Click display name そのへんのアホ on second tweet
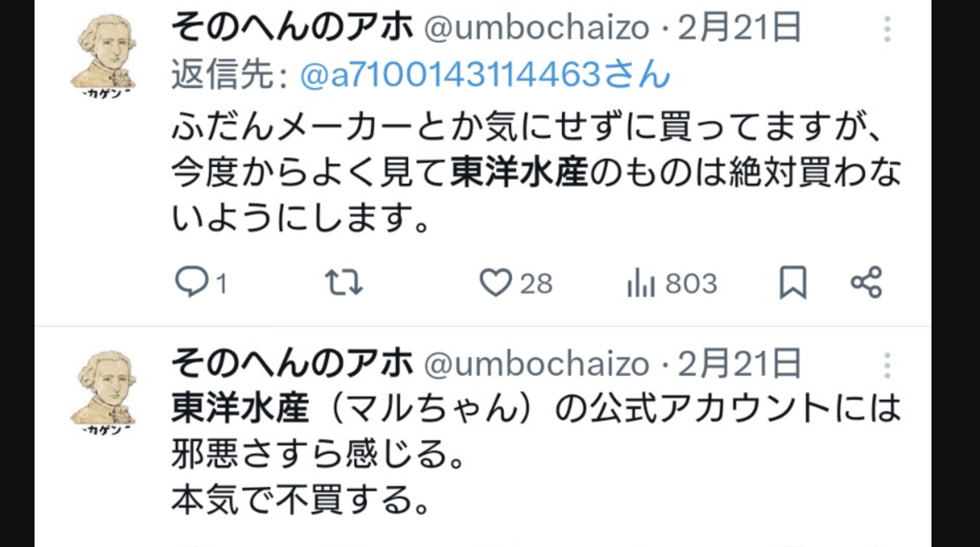This screenshot has width=980, height=547. (x=292, y=363)
